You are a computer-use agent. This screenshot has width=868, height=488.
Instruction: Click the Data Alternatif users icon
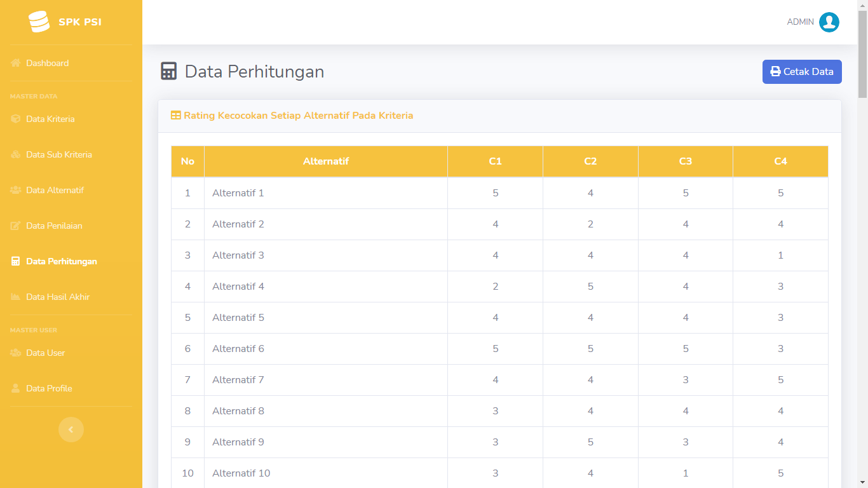[x=16, y=190]
